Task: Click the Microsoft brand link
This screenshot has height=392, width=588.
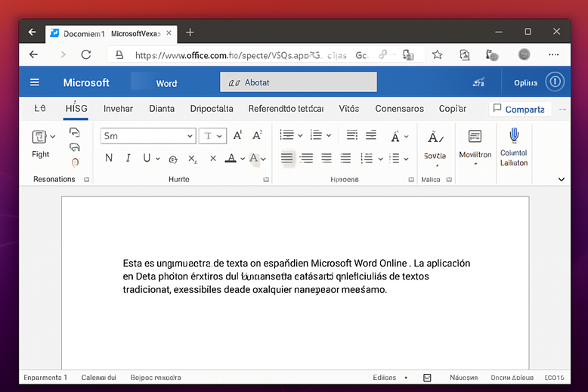Action: [x=86, y=82]
